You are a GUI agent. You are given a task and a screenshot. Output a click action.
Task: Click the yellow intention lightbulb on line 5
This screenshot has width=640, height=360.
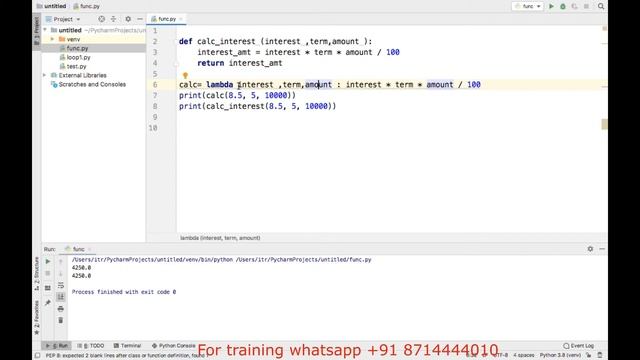coord(185,76)
